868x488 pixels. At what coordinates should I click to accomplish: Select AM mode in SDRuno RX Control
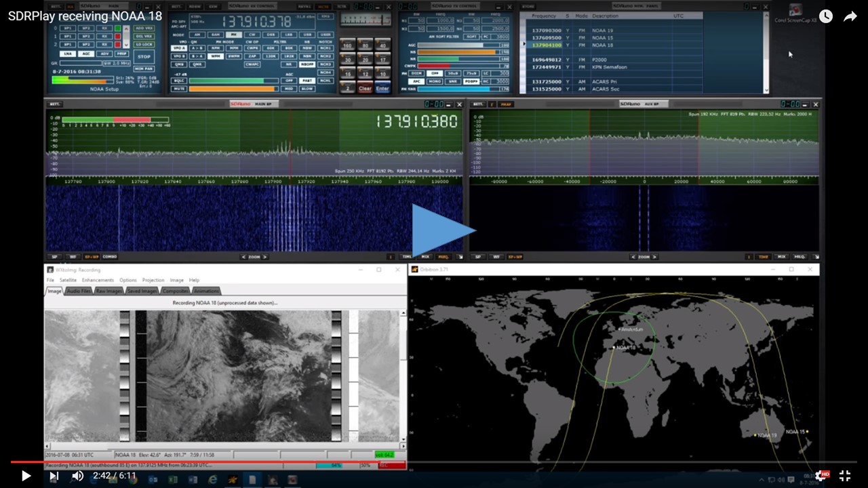click(x=197, y=35)
